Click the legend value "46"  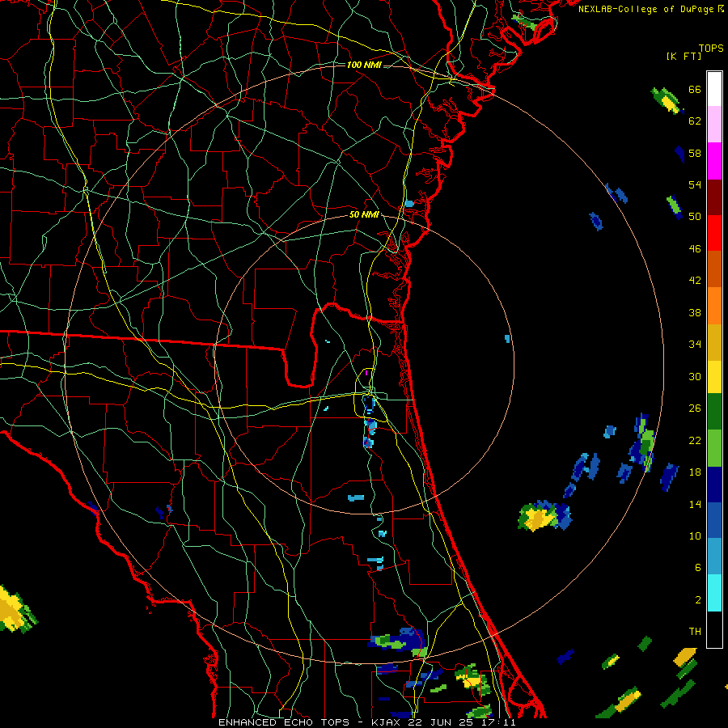695,248
